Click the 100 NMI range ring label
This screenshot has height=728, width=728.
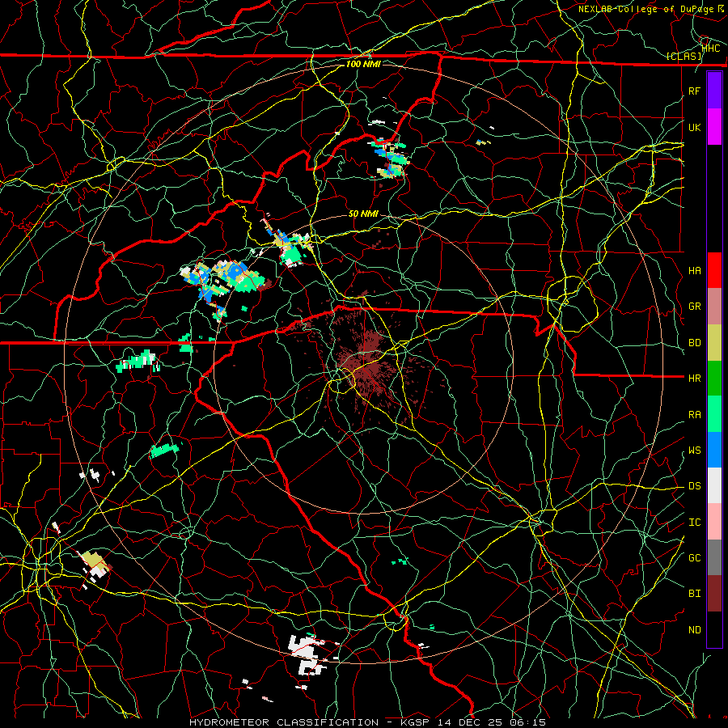click(363, 64)
